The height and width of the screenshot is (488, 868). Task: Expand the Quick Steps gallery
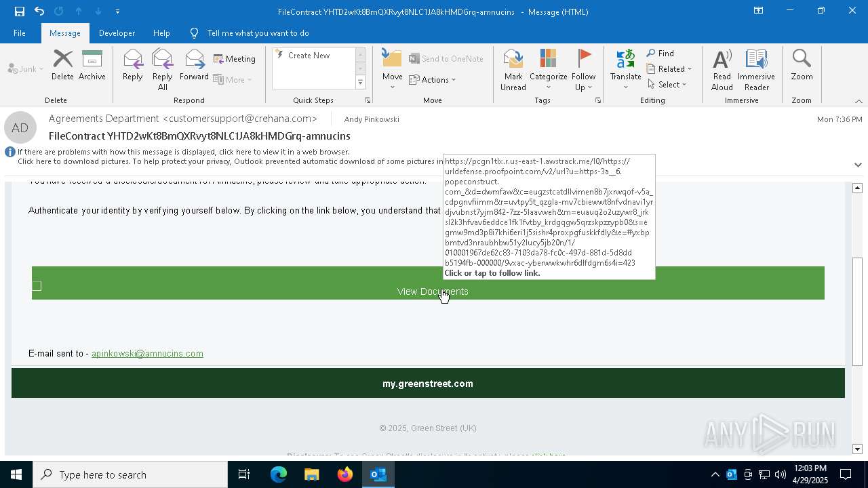tap(360, 82)
